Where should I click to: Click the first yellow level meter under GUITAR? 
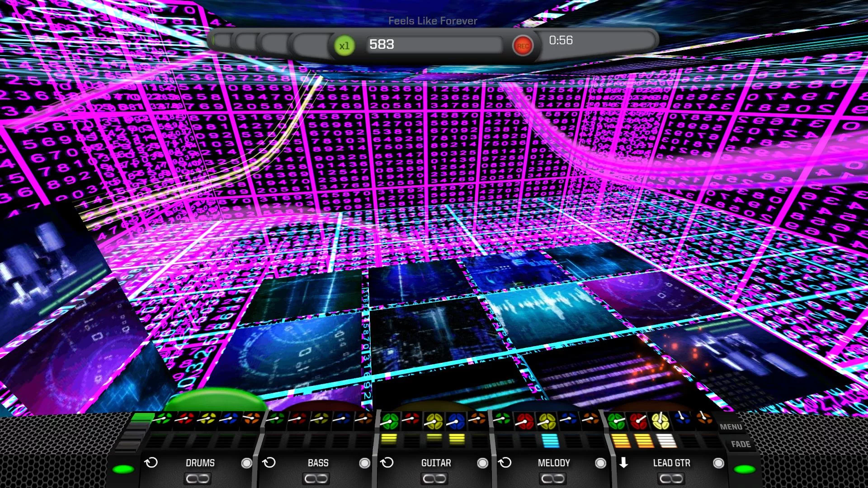(x=389, y=438)
